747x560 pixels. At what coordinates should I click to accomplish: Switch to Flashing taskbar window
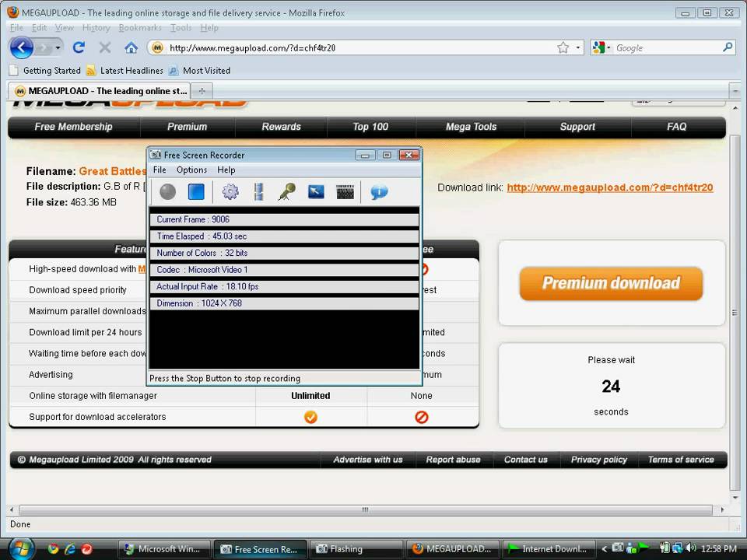[x=356, y=548]
